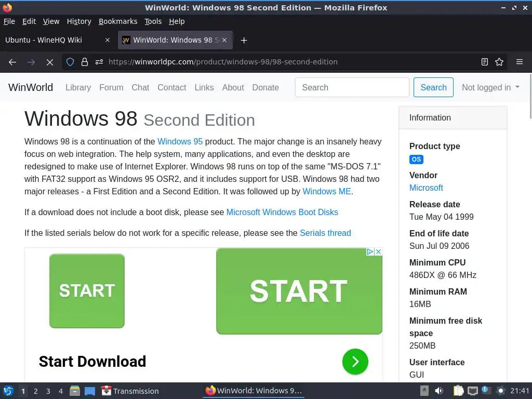Switch to workspace 2
532x399 pixels.
click(36, 391)
